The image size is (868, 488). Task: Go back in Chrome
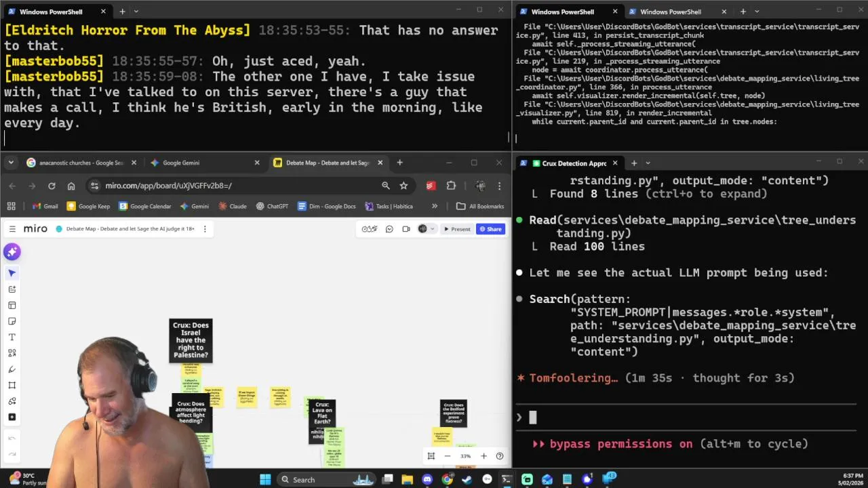12,186
